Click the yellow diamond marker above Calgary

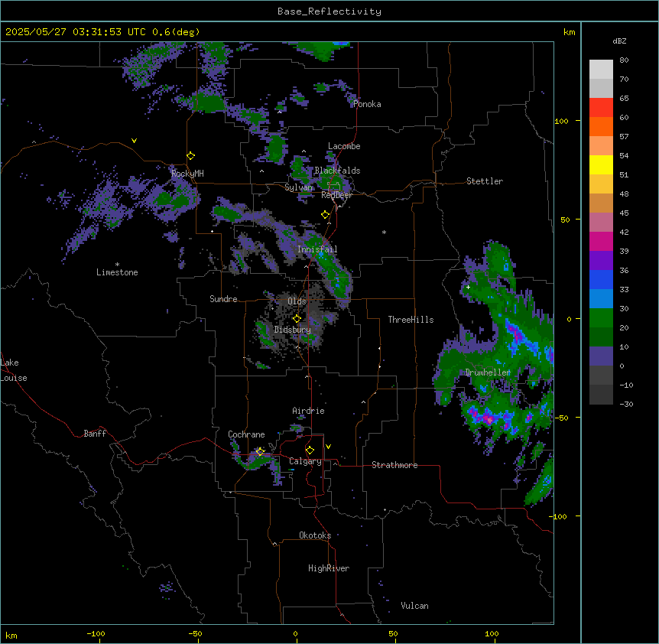[x=310, y=450]
